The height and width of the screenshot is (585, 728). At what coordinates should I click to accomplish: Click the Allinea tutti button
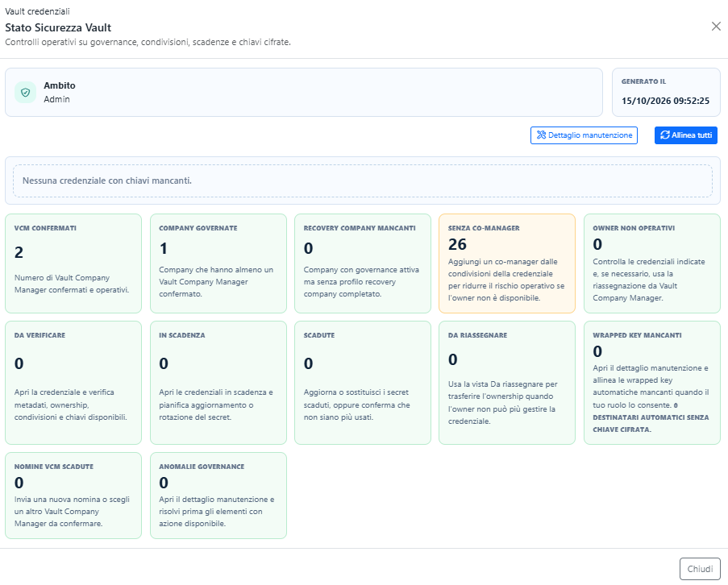pyautogui.click(x=686, y=135)
